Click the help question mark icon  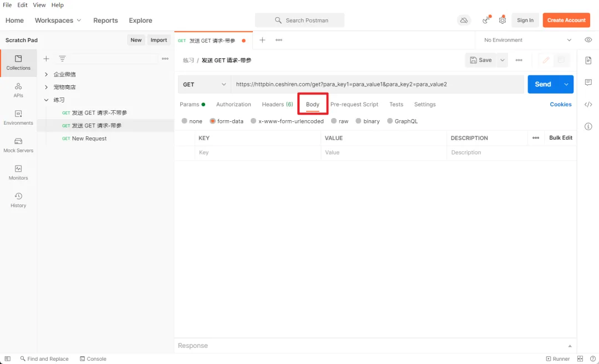tap(592, 358)
